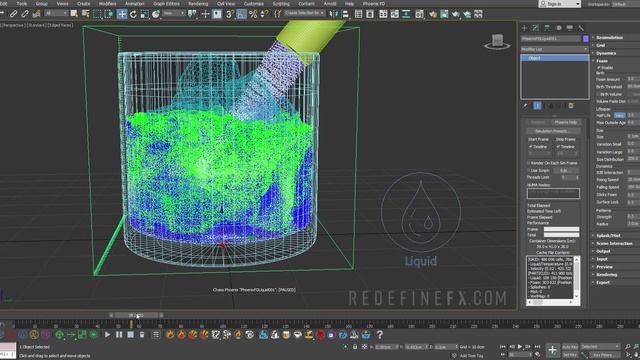
Task: Toggle the 3D Snaps button
Action: 230,14
